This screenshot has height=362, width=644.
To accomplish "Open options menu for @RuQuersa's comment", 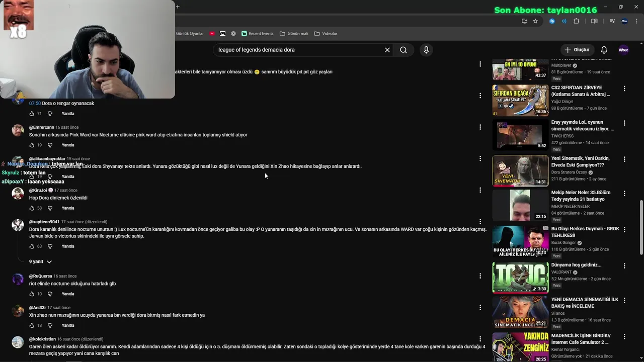I will pyautogui.click(x=480, y=276).
